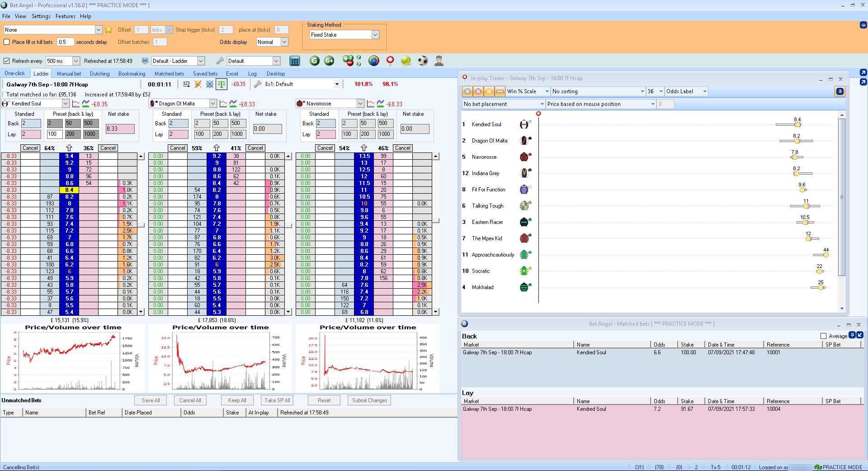
Task: Open the tennis ball trading icon
Action: click(x=406, y=61)
